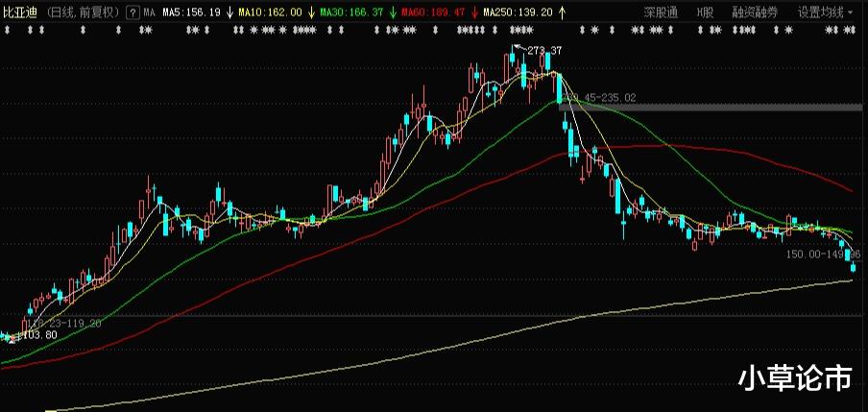
Task: Select the MA5:156.19 value
Action: (x=191, y=12)
